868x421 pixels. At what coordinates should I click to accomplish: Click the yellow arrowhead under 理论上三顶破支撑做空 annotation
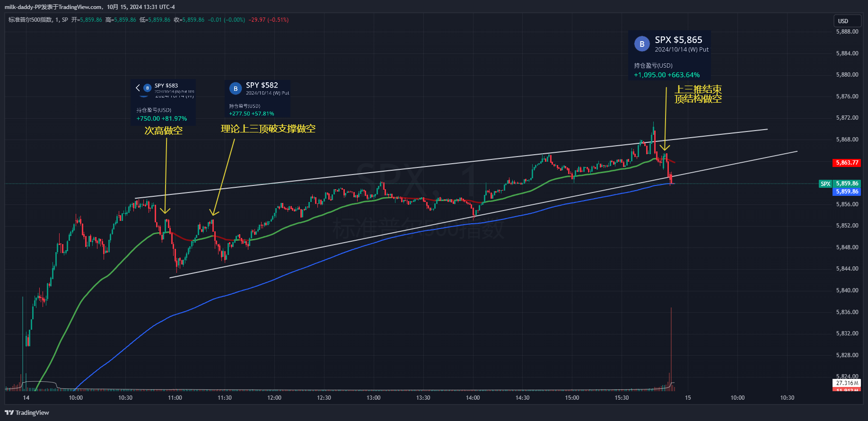214,213
